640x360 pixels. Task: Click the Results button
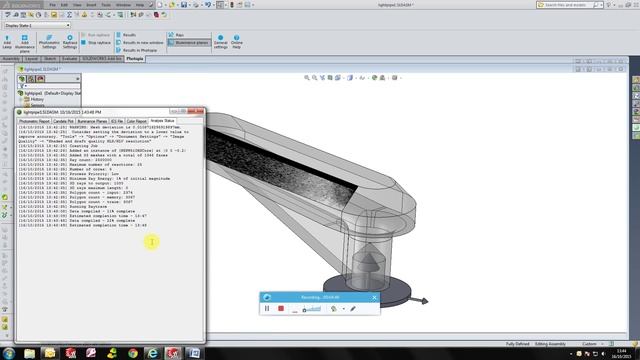coord(126,35)
